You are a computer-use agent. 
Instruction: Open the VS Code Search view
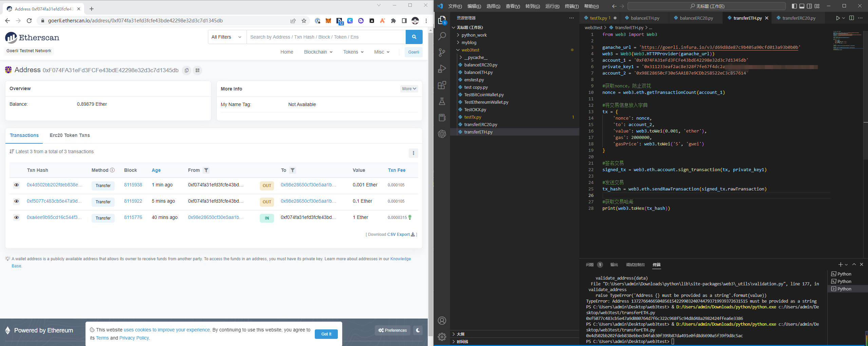[442, 36]
